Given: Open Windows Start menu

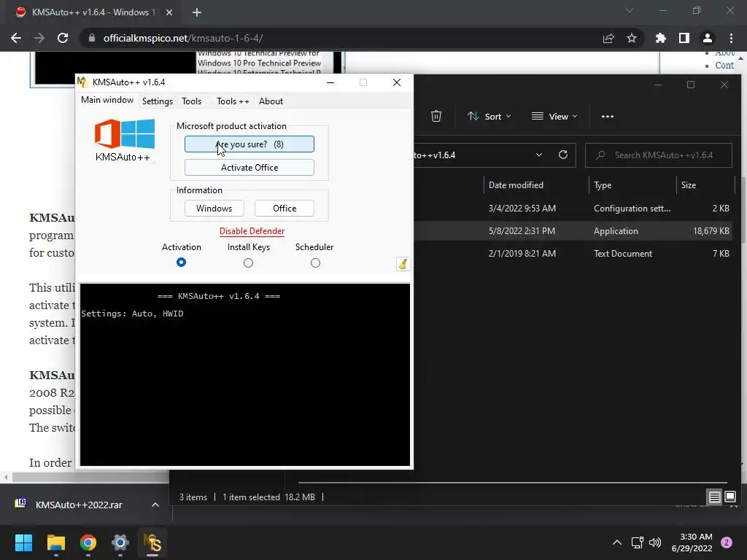Looking at the screenshot, I should [x=23, y=542].
